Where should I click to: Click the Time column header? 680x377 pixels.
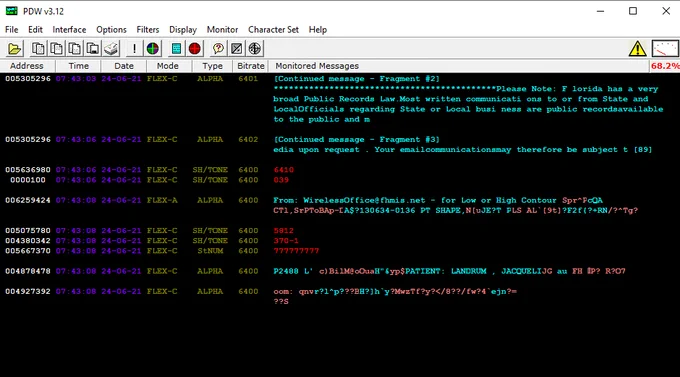point(78,66)
